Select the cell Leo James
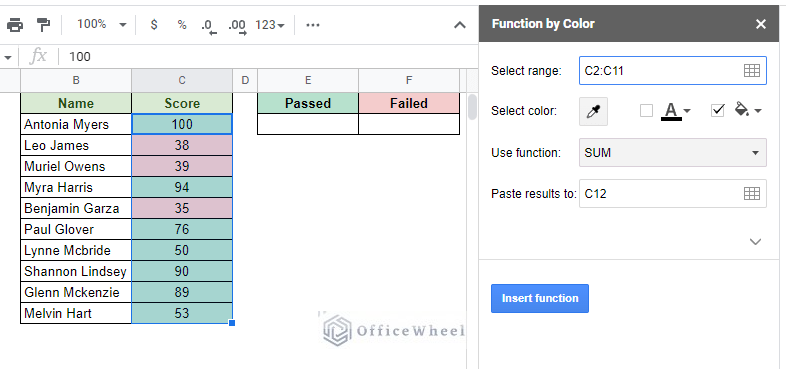This screenshot has width=786, height=369. coord(76,145)
